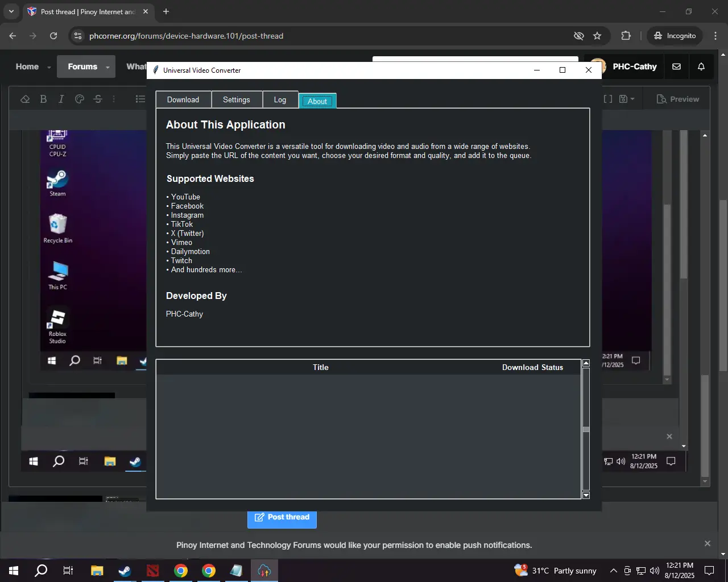Click the 'Vimeo' entry under Supported Websites

(181, 242)
